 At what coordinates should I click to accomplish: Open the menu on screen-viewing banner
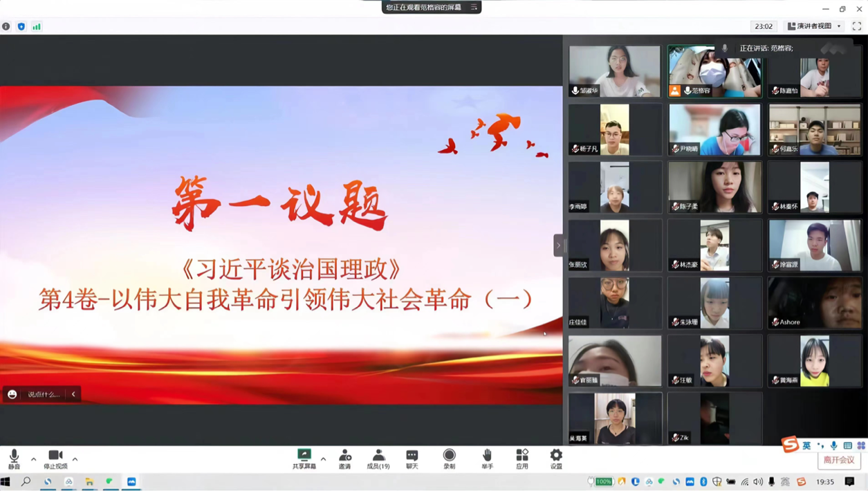point(474,7)
